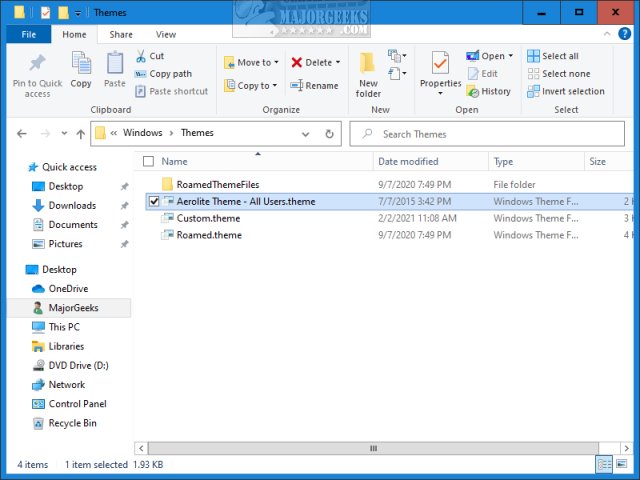Image resolution: width=640 pixels, height=480 pixels.
Task: Toggle the select-all checkbox in header
Action: [149, 161]
